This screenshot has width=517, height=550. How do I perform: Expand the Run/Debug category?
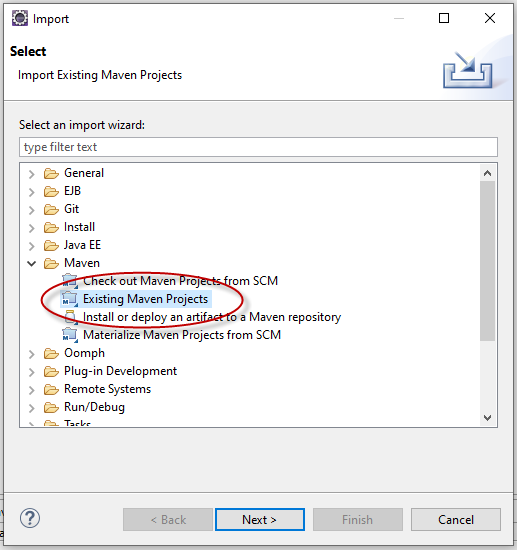pos(32,408)
